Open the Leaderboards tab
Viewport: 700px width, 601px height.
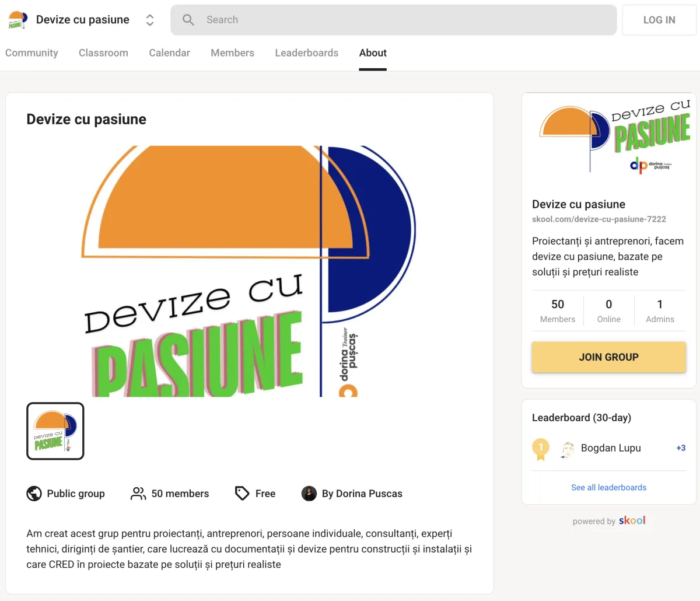point(307,53)
